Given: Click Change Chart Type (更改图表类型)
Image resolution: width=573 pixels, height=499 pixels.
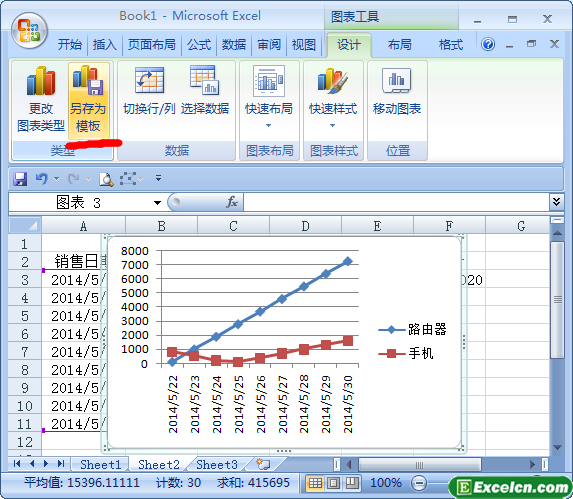Looking at the screenshot, I should [41, 100].
